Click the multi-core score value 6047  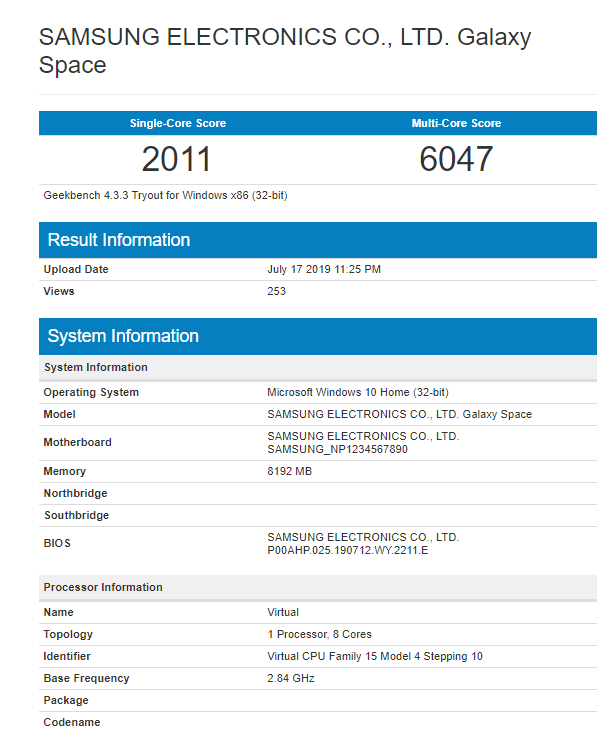456,159
